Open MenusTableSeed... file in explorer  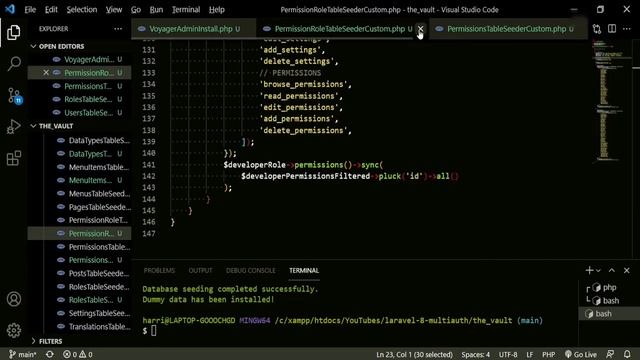click(80, 193)
